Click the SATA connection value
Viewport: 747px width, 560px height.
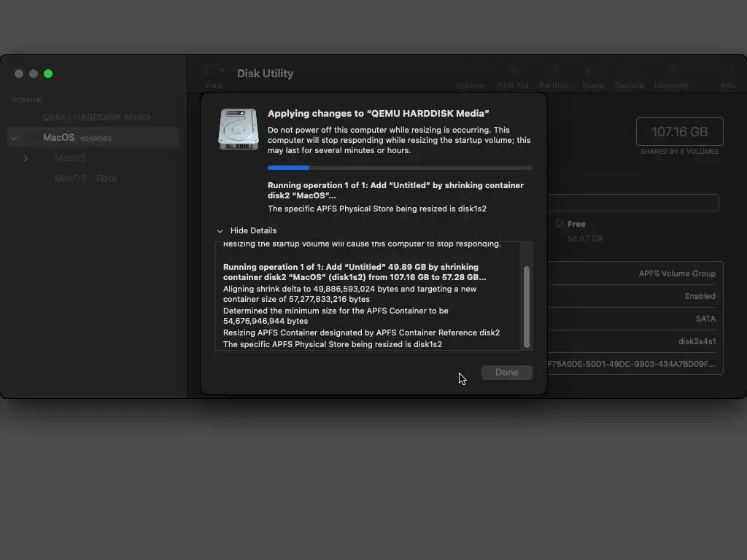click(705, 319)
